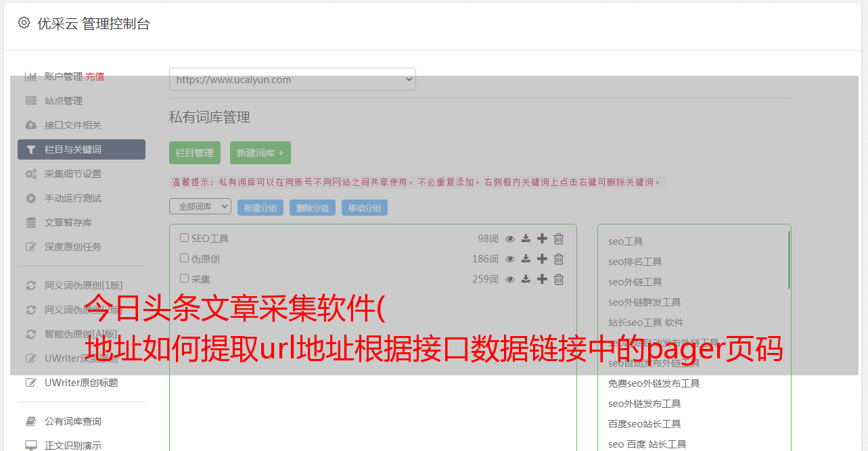Open the site URL dropdown
The height and width of the screenshot is (451, 868).
292,79
